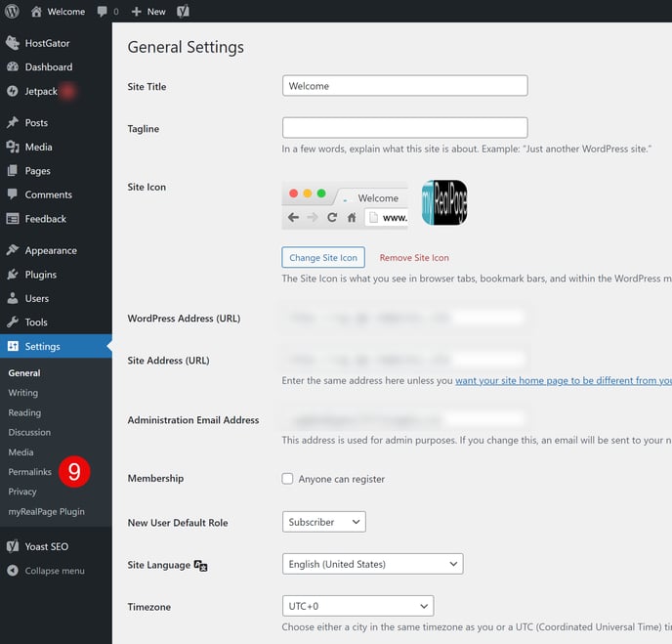Click the HostGator alligator icon
Screen dimensions: 672x644
[13, 43]
